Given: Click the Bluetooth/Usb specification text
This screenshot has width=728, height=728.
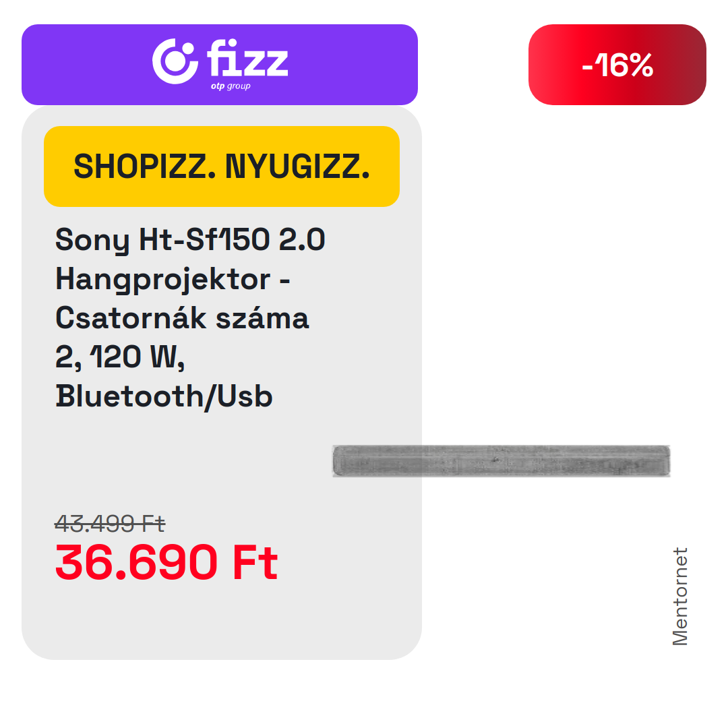Looking at the screenshot, I should point(164,397).
